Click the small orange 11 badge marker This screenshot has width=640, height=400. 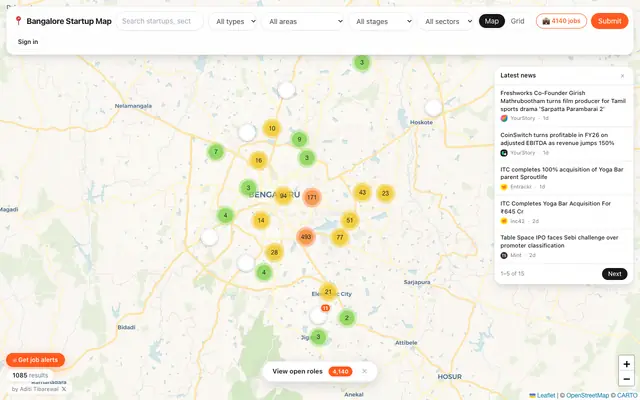pos(325,308)
